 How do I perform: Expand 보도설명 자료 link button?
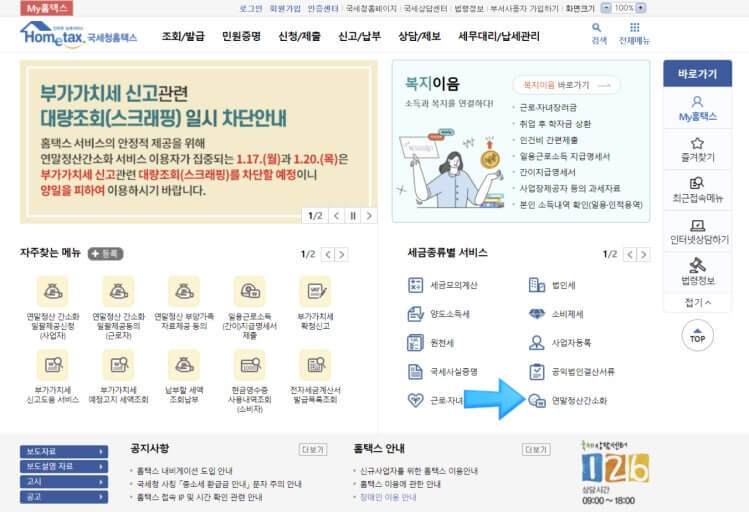[64, 467]
